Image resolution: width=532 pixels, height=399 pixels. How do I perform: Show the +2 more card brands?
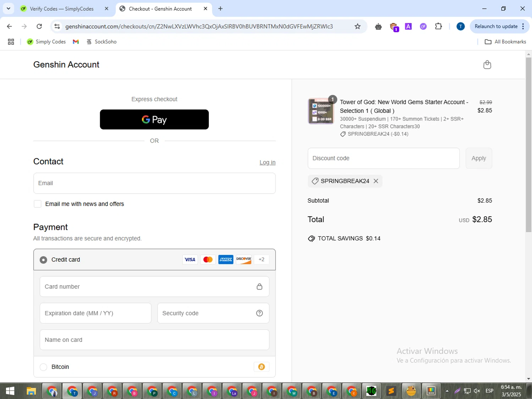pyautogui.click(x=261, y=260)
